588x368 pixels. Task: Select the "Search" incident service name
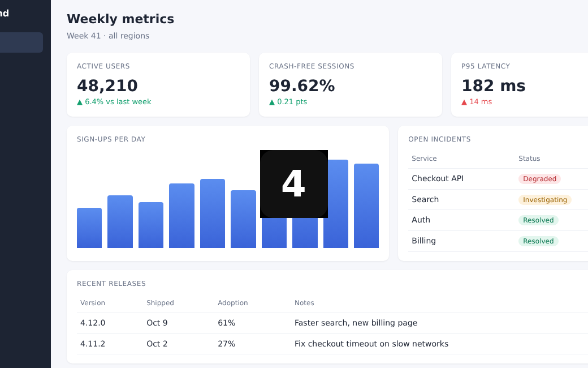(425, 199)
